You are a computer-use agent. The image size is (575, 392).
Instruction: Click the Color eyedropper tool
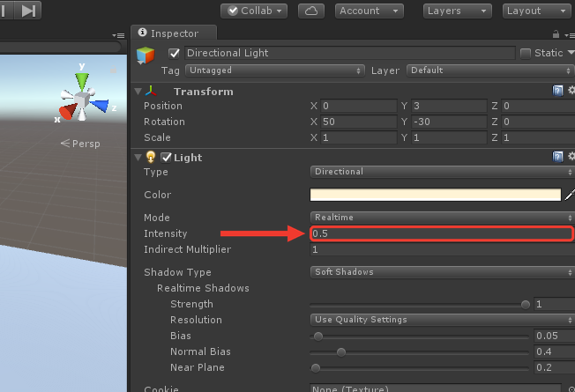pyautogui.click(x=570, y=195)
